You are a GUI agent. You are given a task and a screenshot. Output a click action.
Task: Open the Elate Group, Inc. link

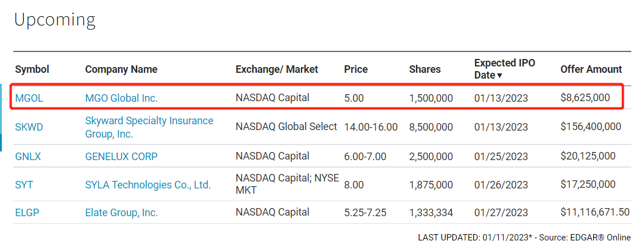click(121, 213)
